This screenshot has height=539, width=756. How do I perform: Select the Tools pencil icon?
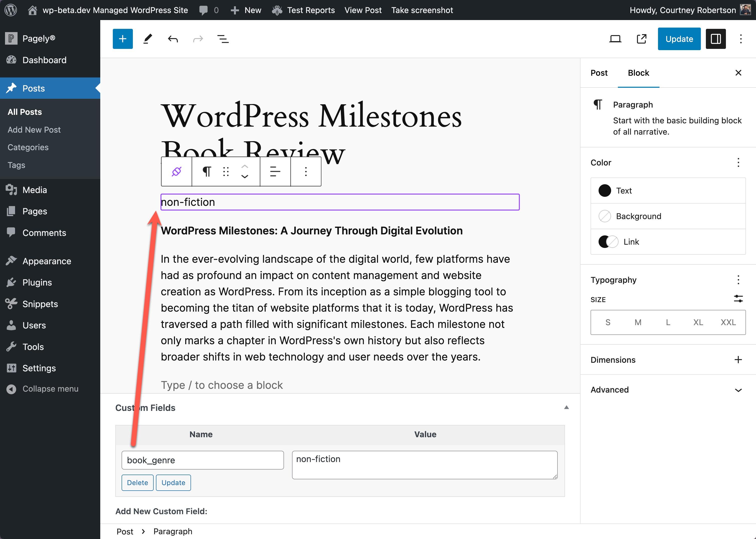pos(148,39)
